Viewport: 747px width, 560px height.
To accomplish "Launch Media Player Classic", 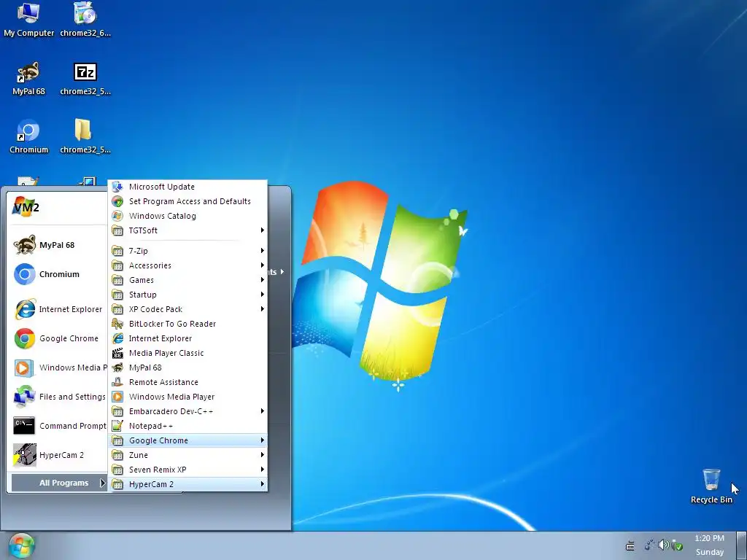I will (x=187, y=353).
